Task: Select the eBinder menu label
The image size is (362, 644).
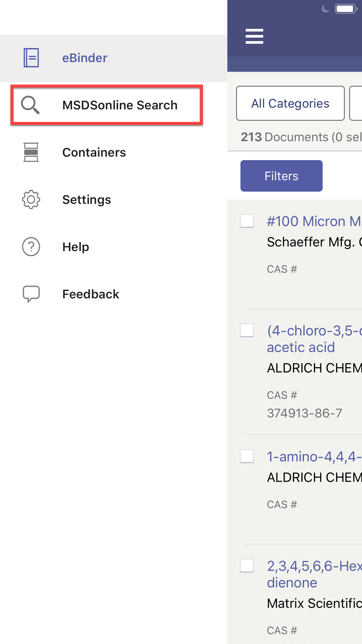Action: (85, 58)
